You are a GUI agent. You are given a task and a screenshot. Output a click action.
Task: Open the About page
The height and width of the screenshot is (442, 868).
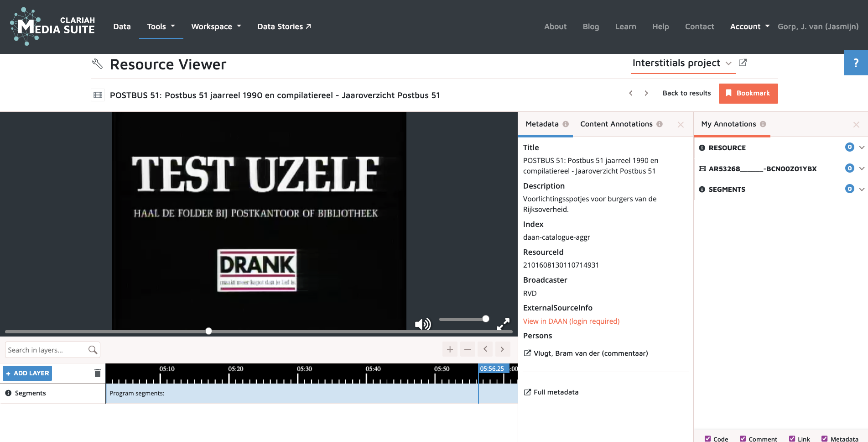(x=555, y=26)
